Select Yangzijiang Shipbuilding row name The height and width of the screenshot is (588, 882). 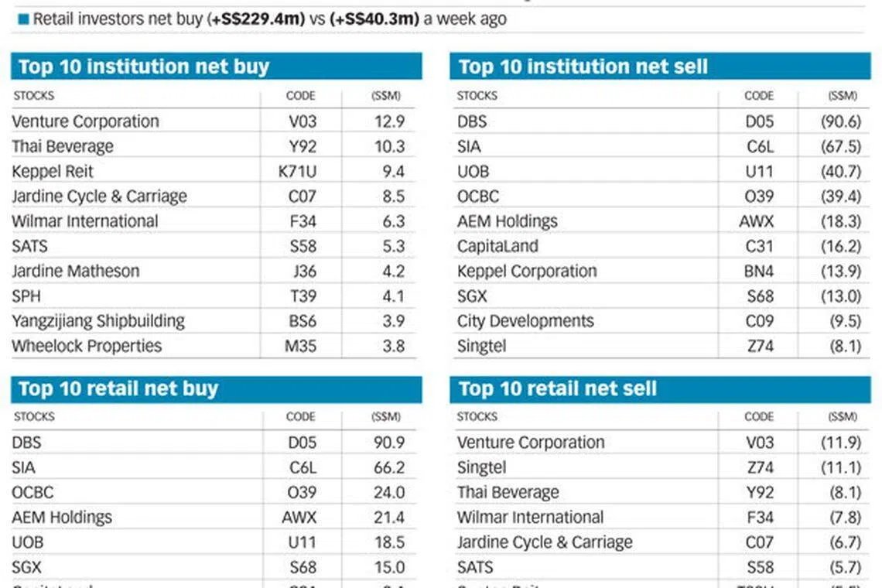[98, 321]
